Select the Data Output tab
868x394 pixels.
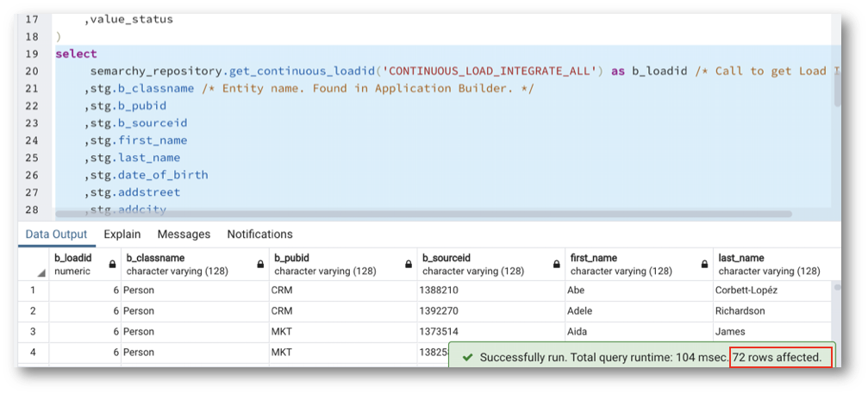coord(56,234)
